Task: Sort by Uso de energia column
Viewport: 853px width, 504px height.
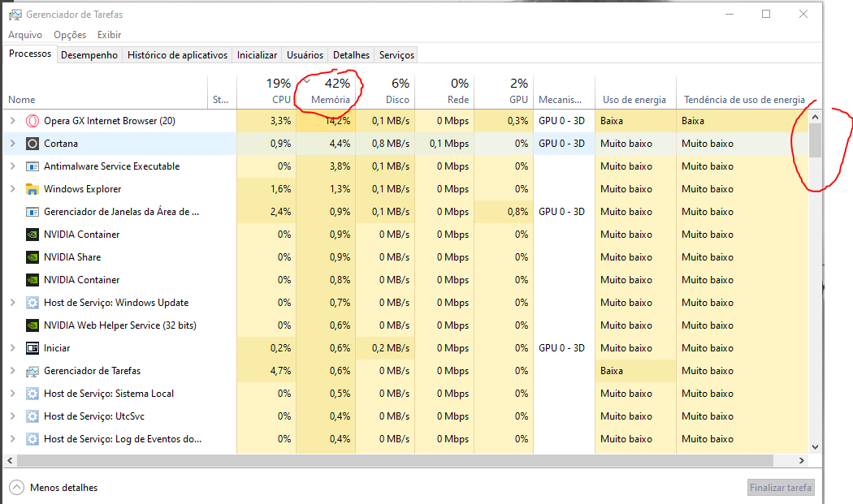Action: pos(635,92)
